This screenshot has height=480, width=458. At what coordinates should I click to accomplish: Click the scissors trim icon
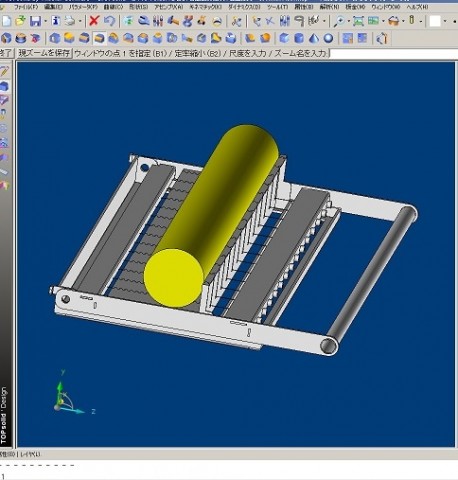coord(236,21)
